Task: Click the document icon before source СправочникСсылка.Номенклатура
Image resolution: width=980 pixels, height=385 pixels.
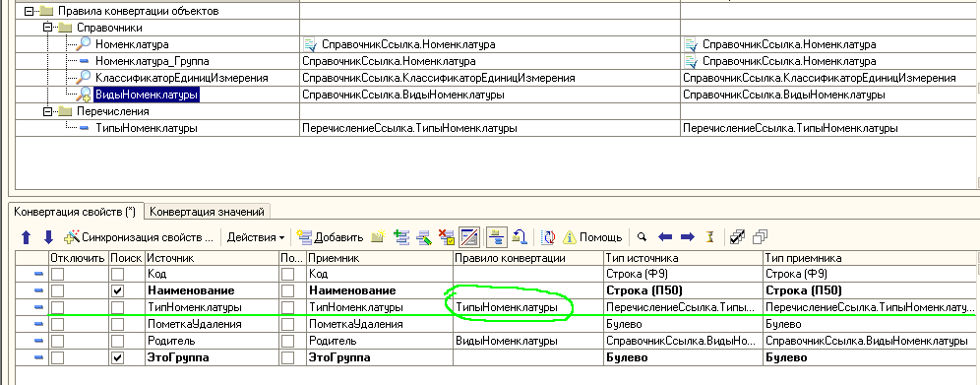Action: (x=310, y=44)
